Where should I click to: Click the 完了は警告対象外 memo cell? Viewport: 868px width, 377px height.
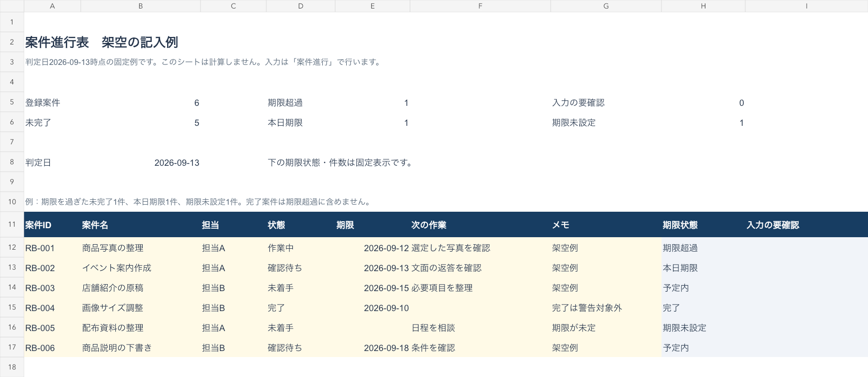point(606,308)
